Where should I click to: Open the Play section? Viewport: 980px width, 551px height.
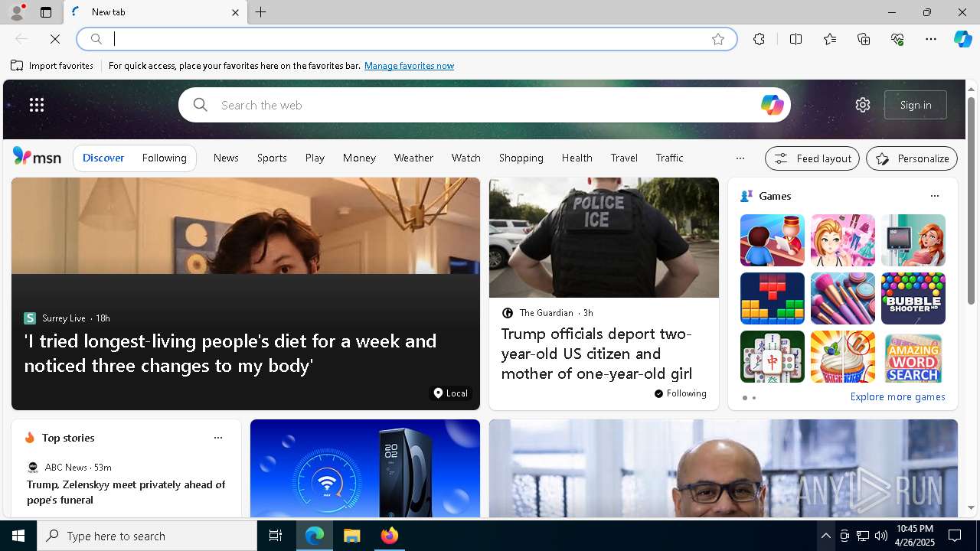(315, 158)
